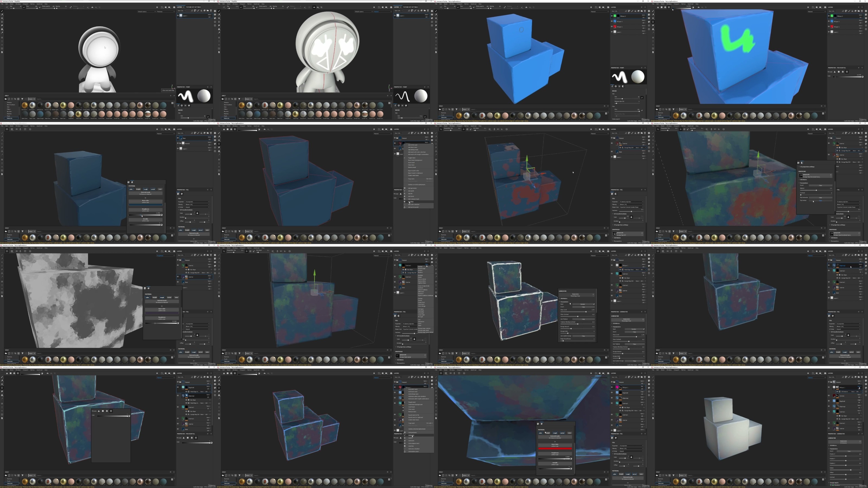Open Bilinear HQ filtering dropdown, red-only patched boxes frame

[631, 204]
